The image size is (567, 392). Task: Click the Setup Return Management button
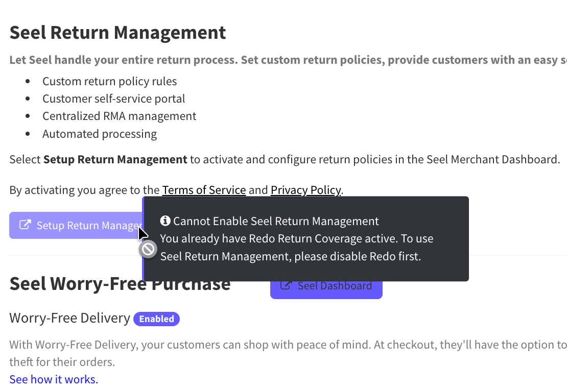77,226
